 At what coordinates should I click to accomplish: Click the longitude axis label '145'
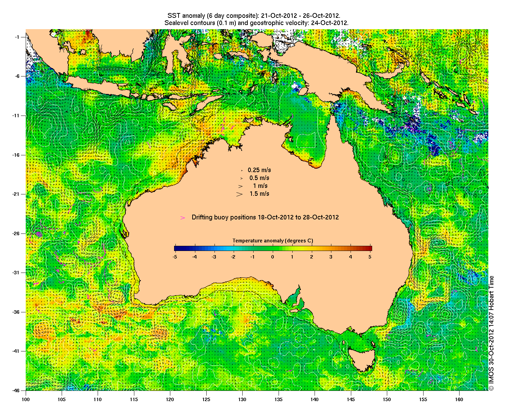pyautogui.click(x=351, y=399)
